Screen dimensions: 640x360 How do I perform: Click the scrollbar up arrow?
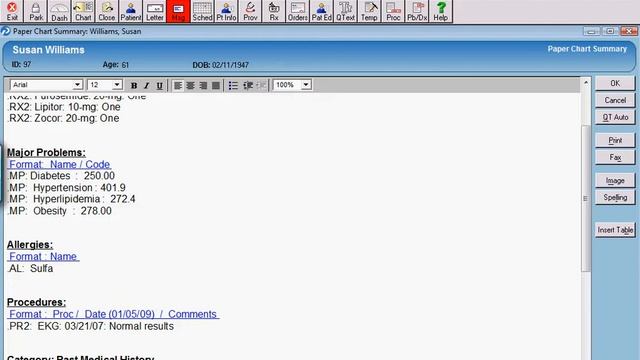click(x=586, y=83)
